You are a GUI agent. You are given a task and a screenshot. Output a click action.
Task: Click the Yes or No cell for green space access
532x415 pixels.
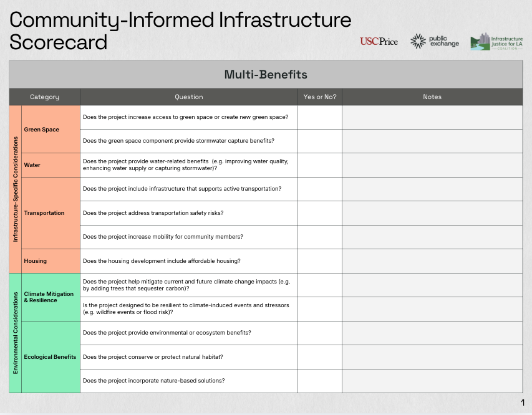tap(319, 117)
